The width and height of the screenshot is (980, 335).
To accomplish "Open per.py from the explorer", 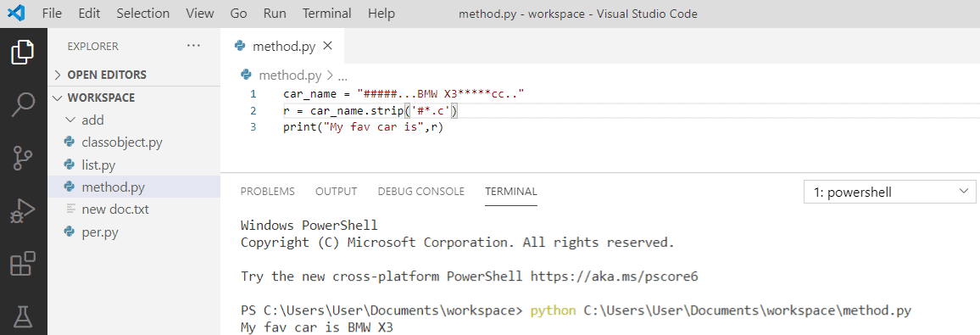I will click(x=100, y=232).
